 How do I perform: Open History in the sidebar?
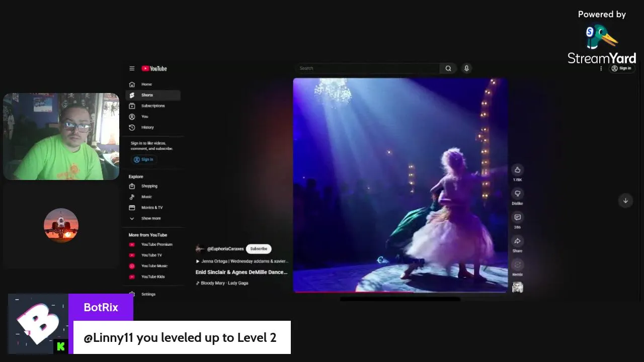153,127
